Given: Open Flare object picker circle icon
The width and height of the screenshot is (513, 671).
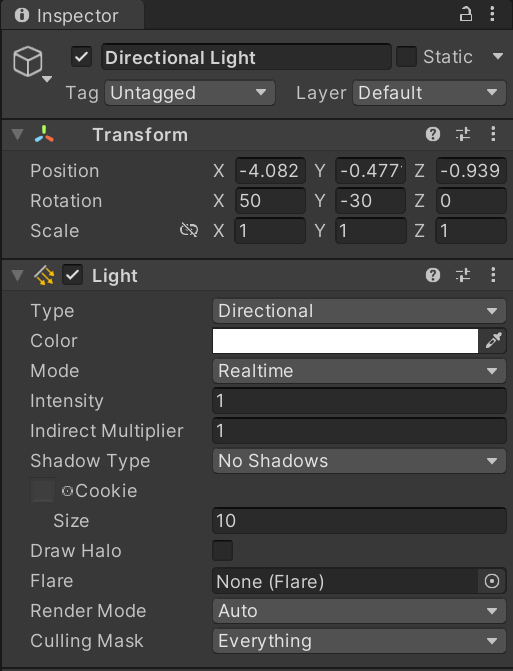Looking at the screenshot, I should (492, 581).
